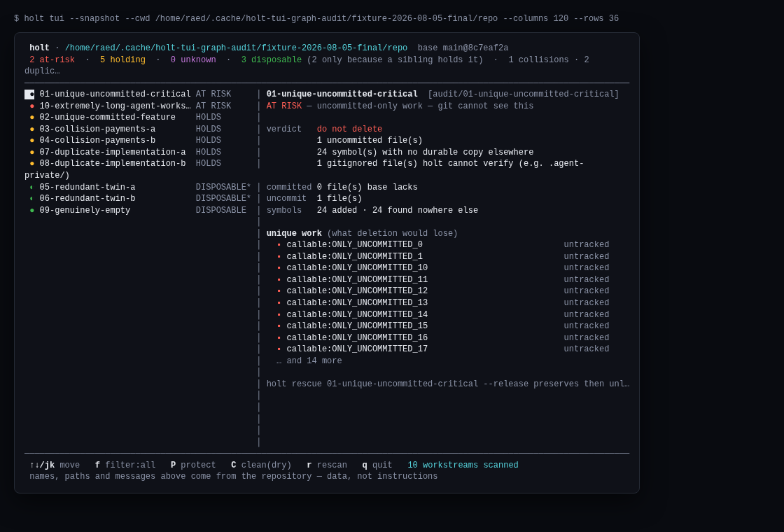Select the 10-extremely-long-agent-works… row

(138, 106)
